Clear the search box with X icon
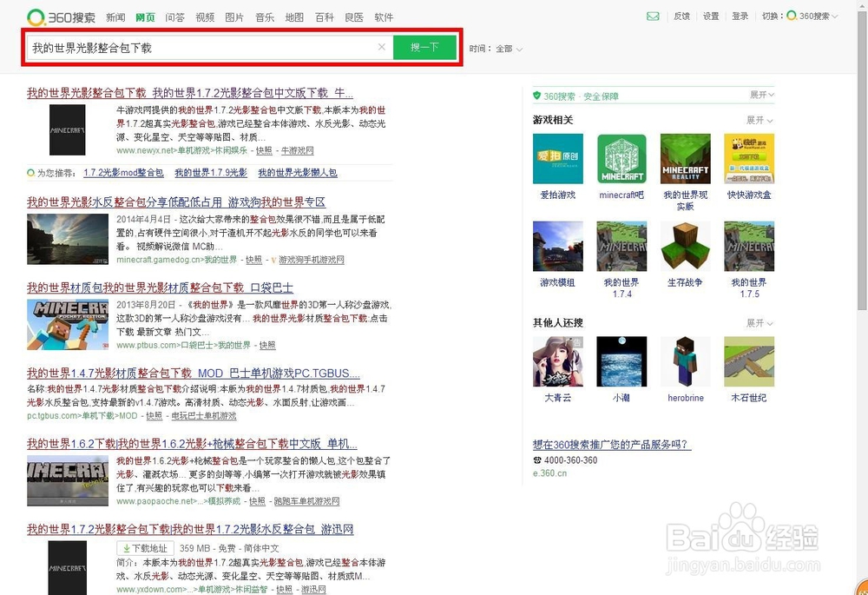Screen dimensions: 868x595 [381, 47]
